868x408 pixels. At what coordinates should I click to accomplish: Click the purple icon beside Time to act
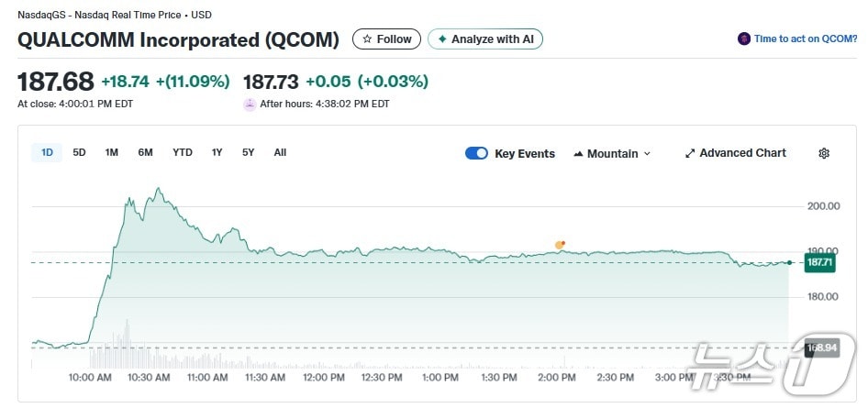click(744, 39)
